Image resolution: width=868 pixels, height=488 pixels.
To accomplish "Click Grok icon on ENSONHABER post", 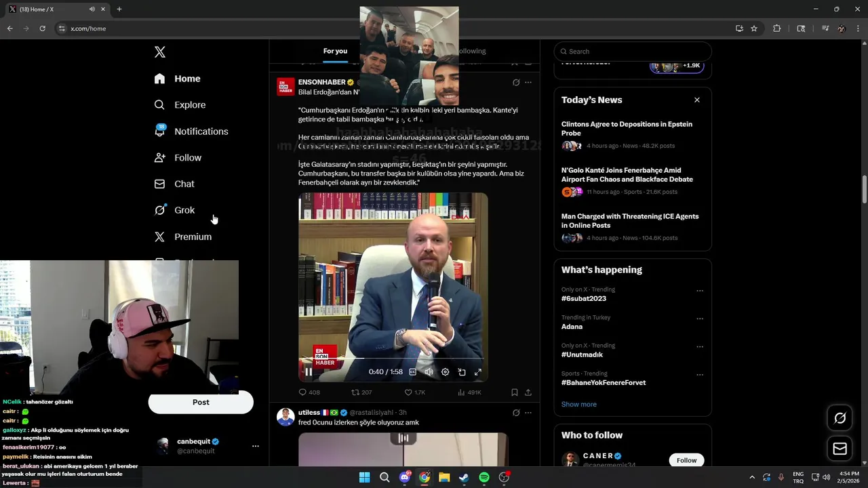I will (516, 83).
